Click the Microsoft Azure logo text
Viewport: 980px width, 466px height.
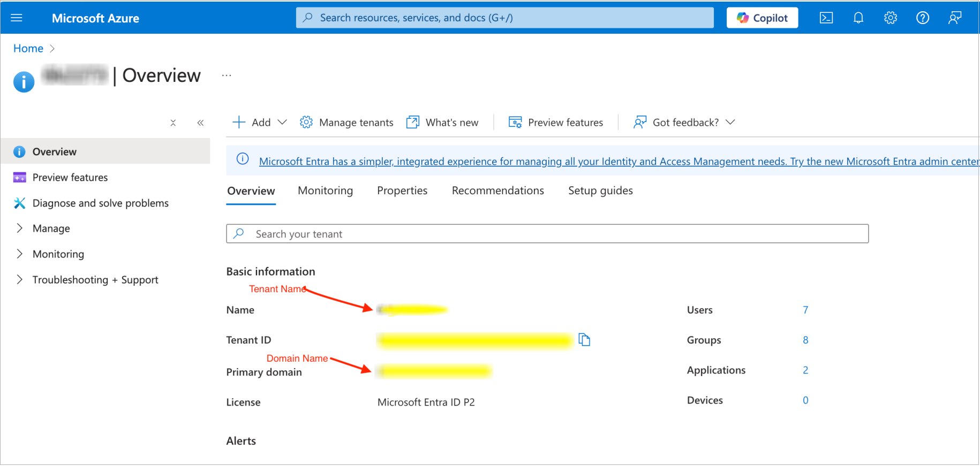point(95,18)
